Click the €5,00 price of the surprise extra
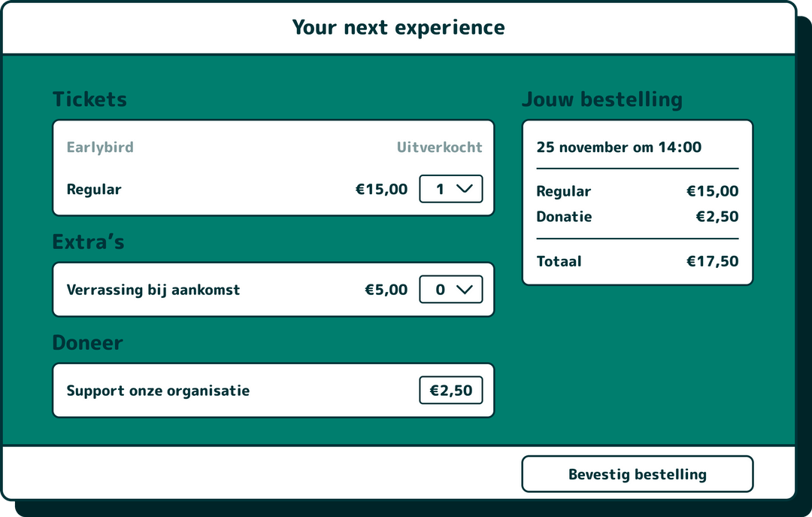 point(386,289)
